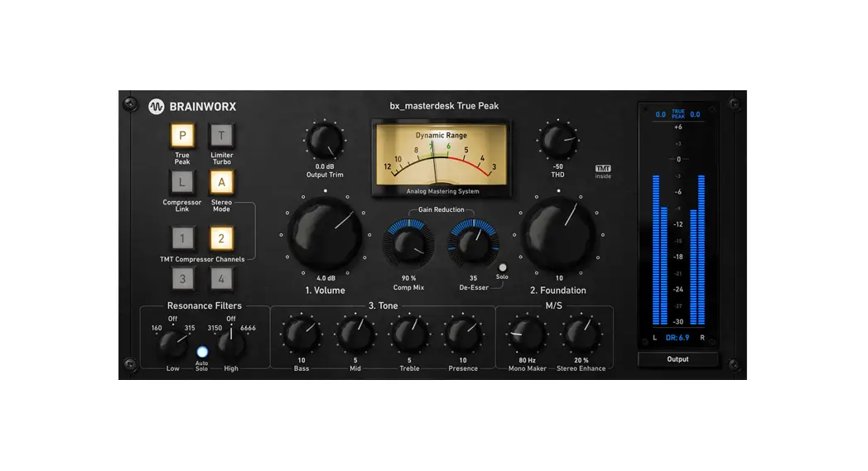The width and height of the screenshot is (868, 471).
Task: Click the 90 % Comp Mix value
Action: click(x=408, y=278)
